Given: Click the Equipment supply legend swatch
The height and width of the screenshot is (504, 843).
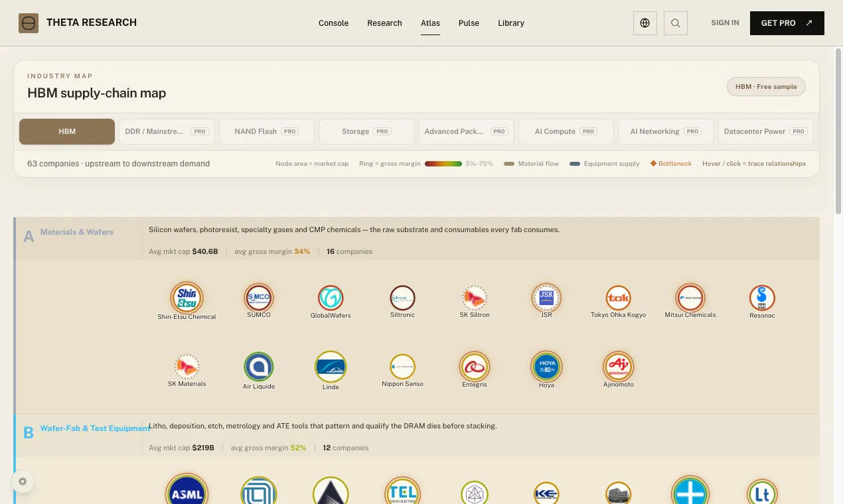Looking at the screenshot, I should click(575, 164).
